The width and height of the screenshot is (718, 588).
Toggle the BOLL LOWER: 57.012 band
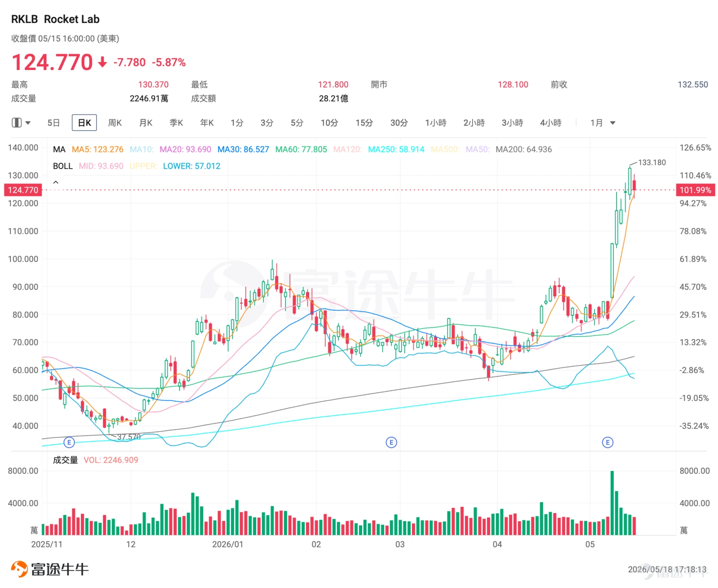[192, 166]
